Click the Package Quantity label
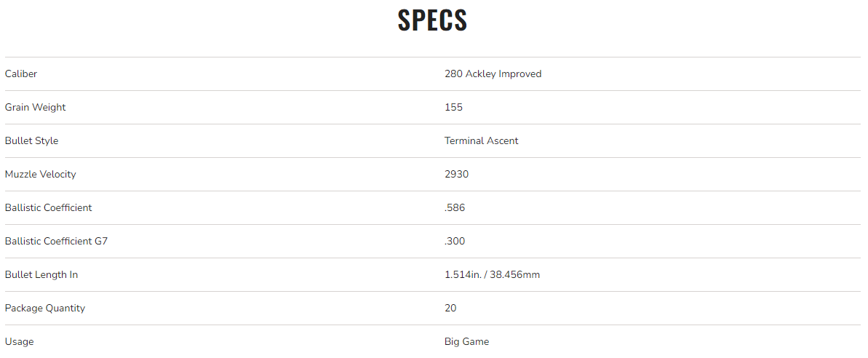The height and width of the screenshot is (358, 868). [x=44, y=308]
